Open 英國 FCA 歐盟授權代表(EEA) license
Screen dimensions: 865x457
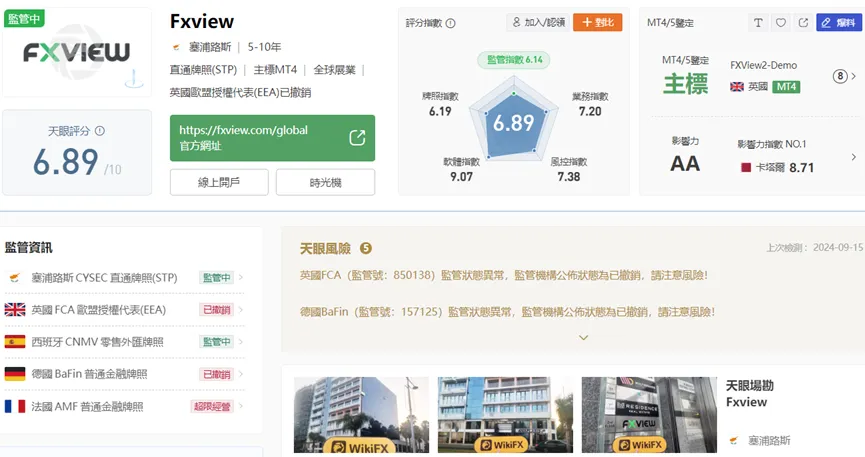point(99,310)
